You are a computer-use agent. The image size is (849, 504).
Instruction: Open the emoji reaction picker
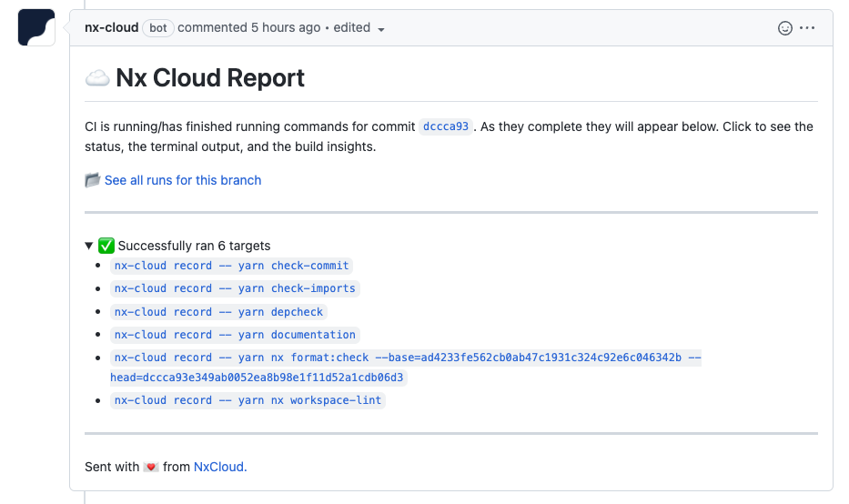[784, 28]
